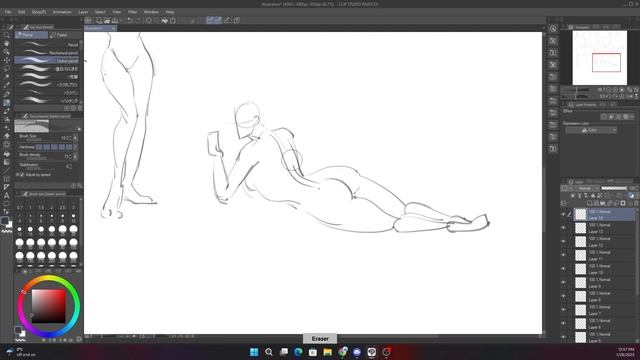The width and height of the screenshot is (640, 360).
Task: Click the Windows Start button
Action: 254,352
